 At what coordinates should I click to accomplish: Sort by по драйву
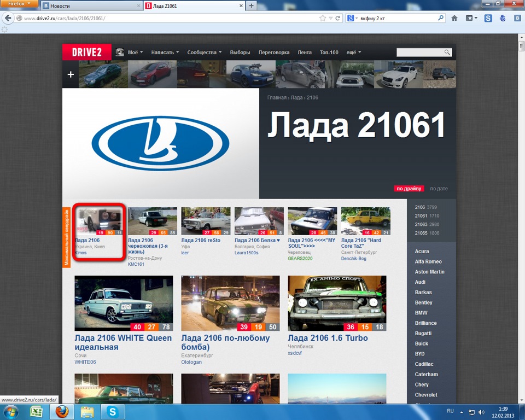click(409, 189)
